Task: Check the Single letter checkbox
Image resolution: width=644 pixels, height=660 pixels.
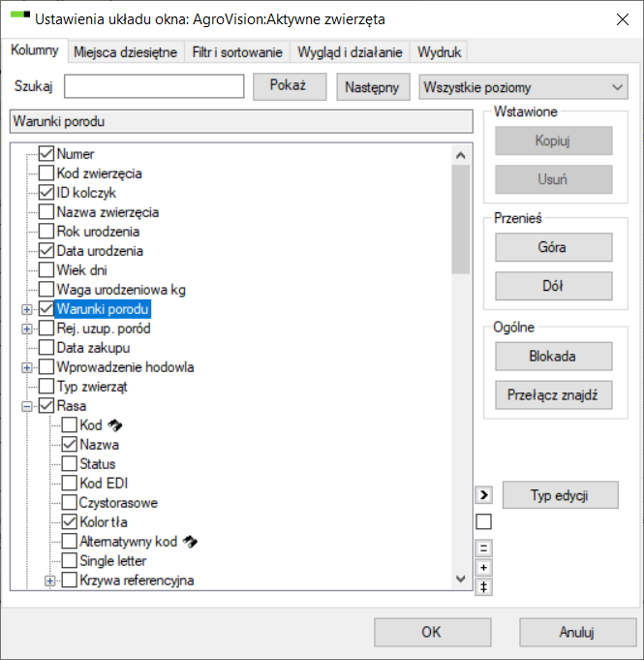Action: [70, 560]
